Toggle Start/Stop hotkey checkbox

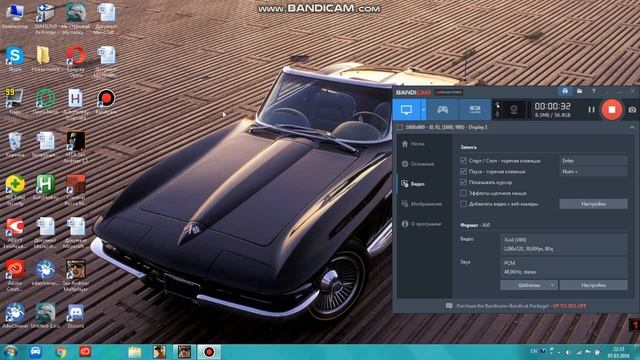coord(463,161)
